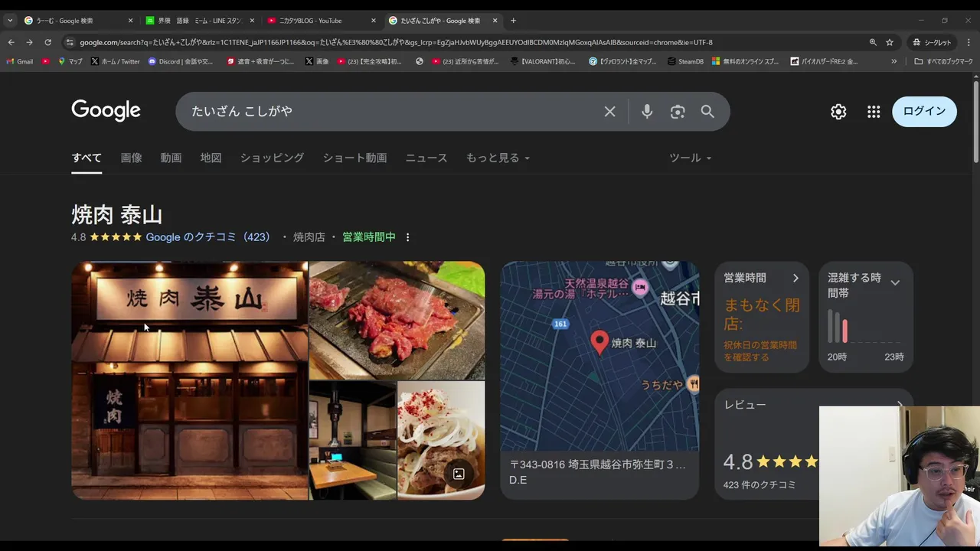Open the restaurant interior table photo

point(352,441)
